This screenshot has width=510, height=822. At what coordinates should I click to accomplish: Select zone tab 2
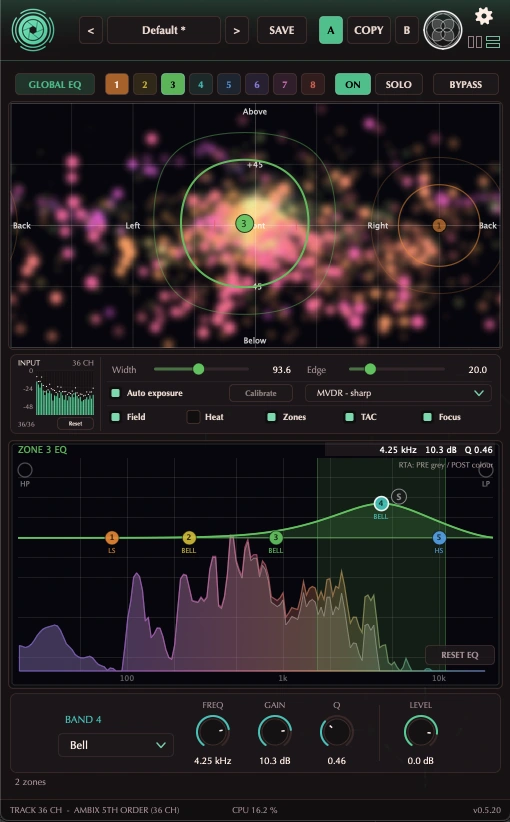[x=145, y=84]
